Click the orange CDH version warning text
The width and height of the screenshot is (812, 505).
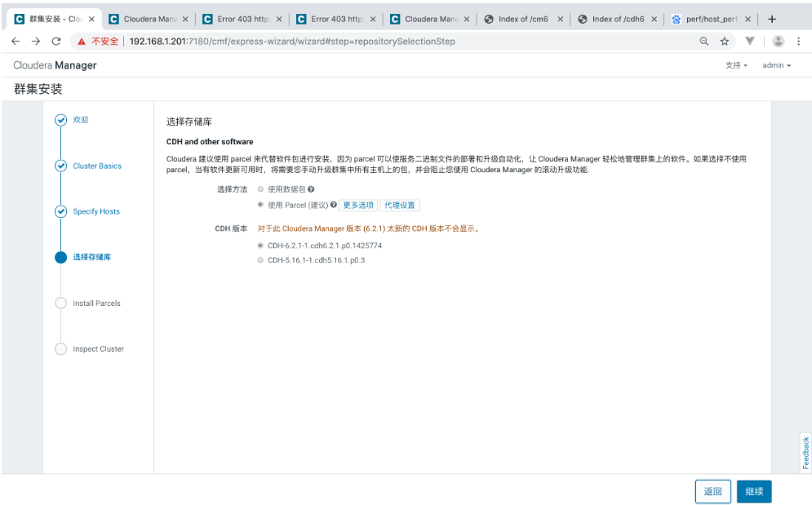(x=368, y=228)
